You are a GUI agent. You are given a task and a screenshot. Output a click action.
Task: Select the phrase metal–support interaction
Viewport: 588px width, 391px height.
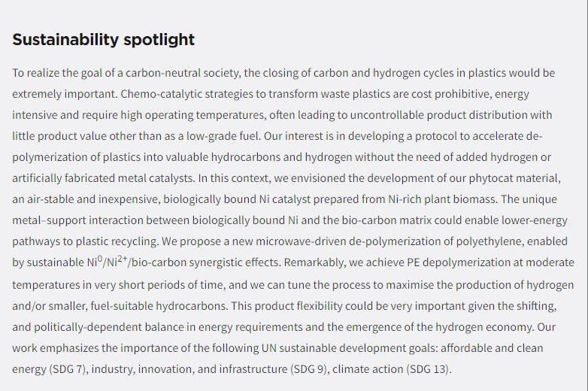click(x=77, y=220)
